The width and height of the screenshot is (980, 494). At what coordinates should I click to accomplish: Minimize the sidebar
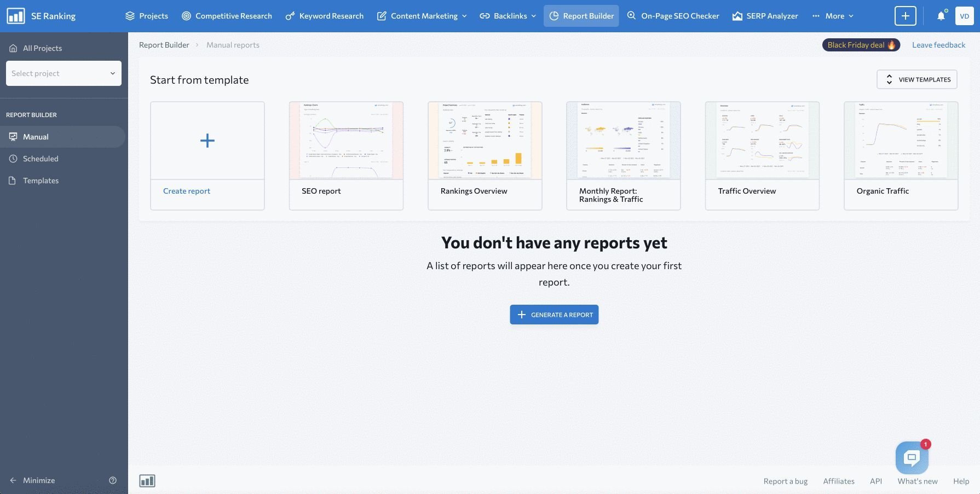coord(32,480)
